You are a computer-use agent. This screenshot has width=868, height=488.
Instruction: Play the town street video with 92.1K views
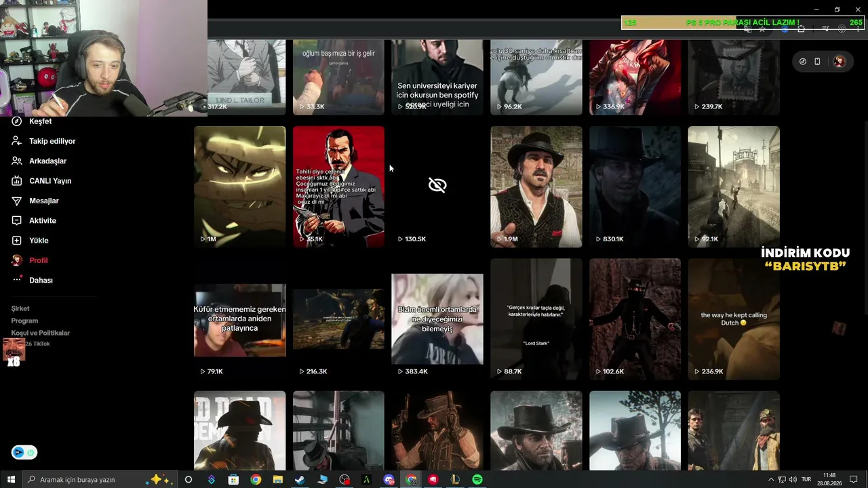pos(734,186)
